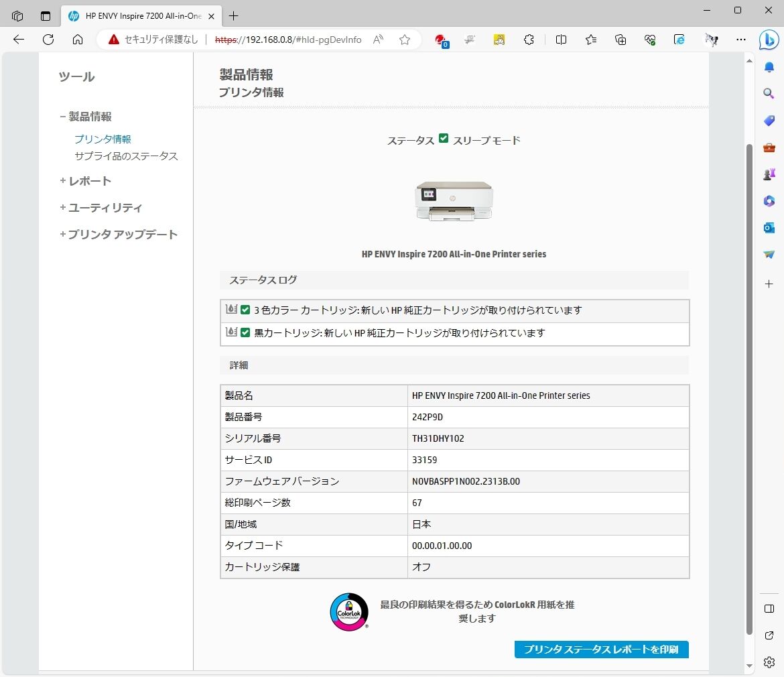Click the scrollbar up arrow

[749, 61]
